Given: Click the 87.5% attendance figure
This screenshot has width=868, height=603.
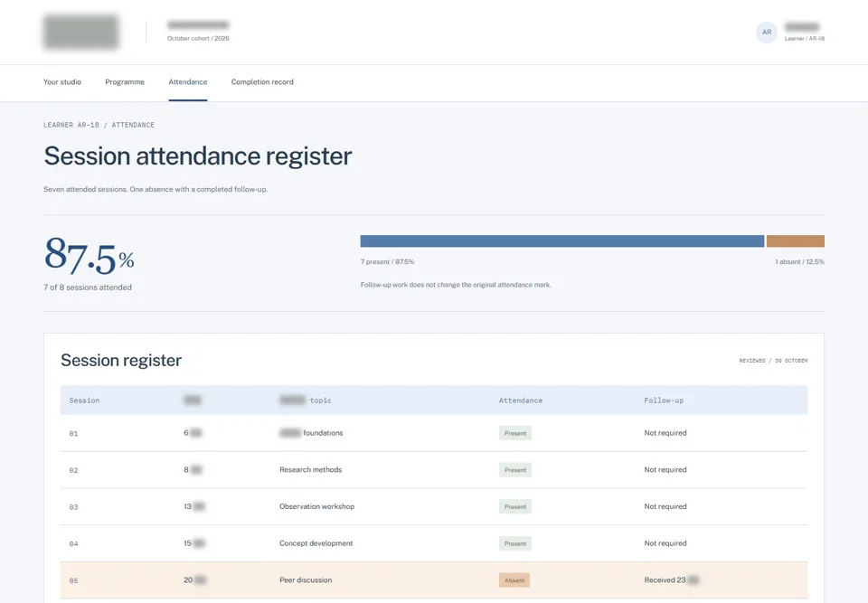Looking at the screenshot, I should [x=90, y=255].
